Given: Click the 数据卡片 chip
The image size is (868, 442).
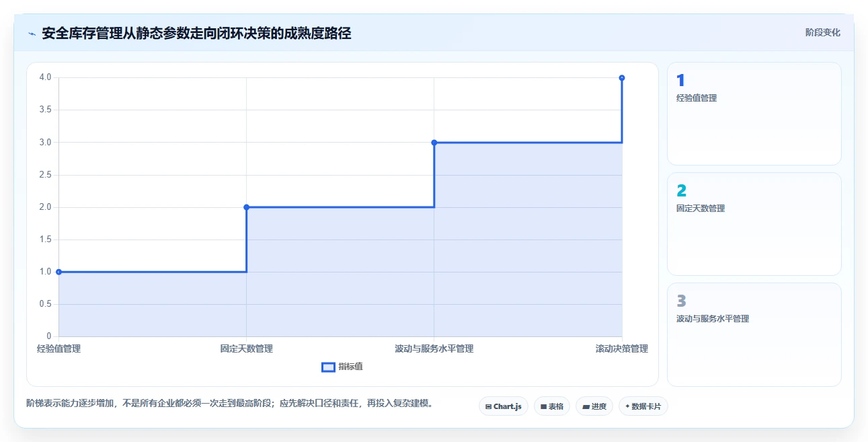Looking at the screenshot, I should click(x=643, y=406).
